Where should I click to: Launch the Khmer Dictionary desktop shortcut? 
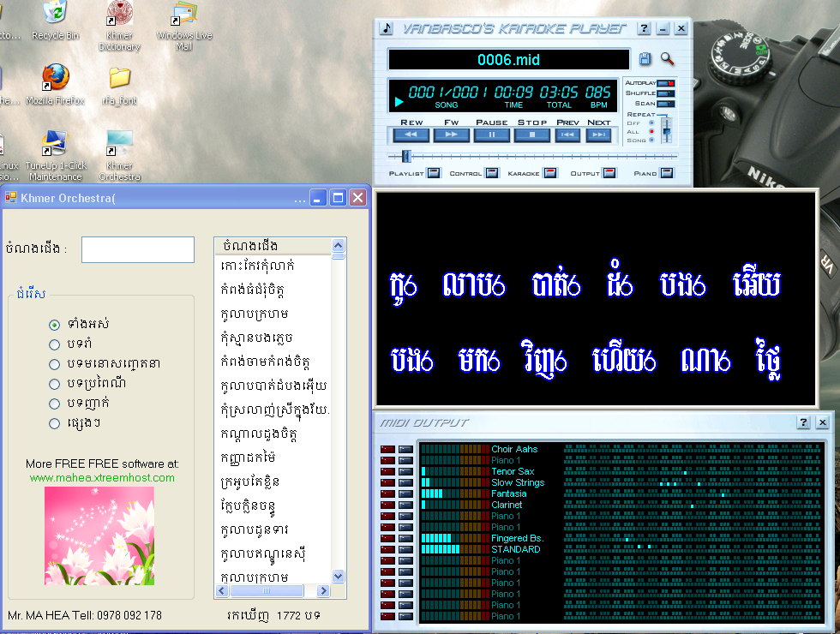119,26
